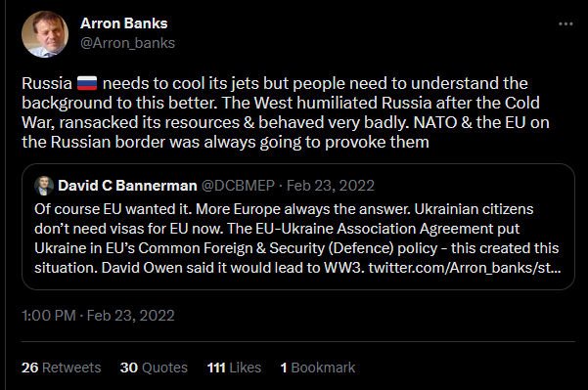
Task: Click 'David Owen' in the quoted tweet
Action: (x=142, y=268)
